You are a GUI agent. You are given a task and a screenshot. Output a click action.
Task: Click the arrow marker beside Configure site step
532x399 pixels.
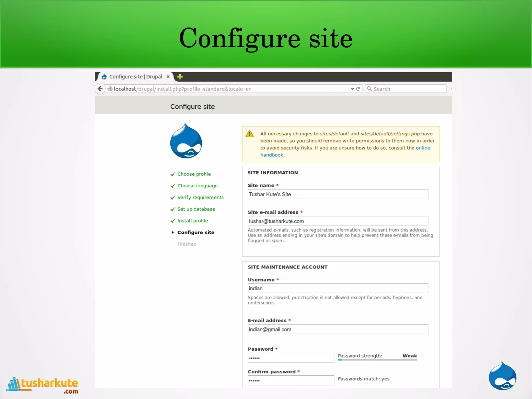pos(172,232)
